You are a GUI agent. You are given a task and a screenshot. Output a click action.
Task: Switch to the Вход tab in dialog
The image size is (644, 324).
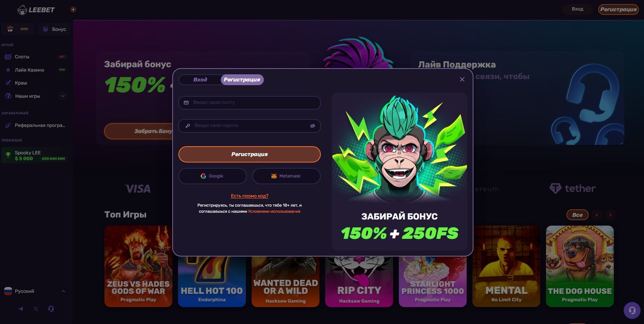[200, 80]
